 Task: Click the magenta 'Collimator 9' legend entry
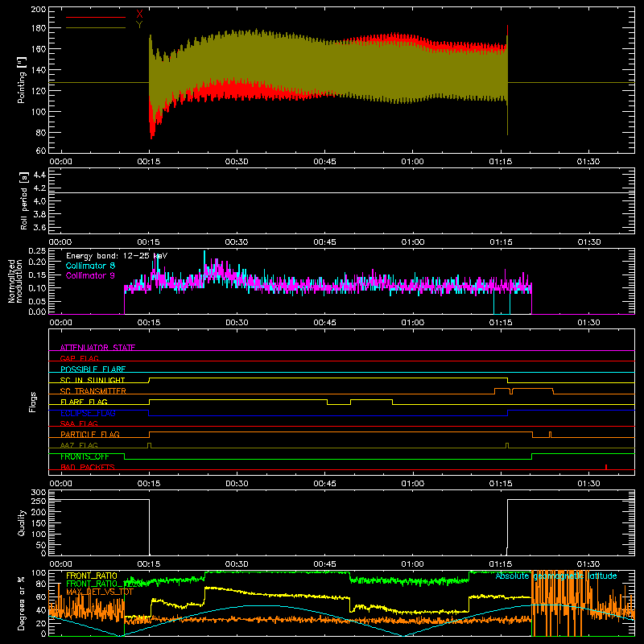(90, 275)
